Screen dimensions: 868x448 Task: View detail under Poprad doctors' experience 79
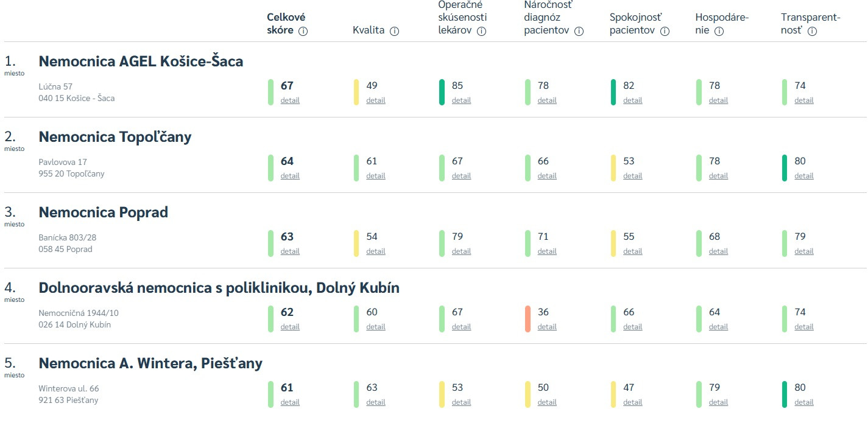point(461,251)
